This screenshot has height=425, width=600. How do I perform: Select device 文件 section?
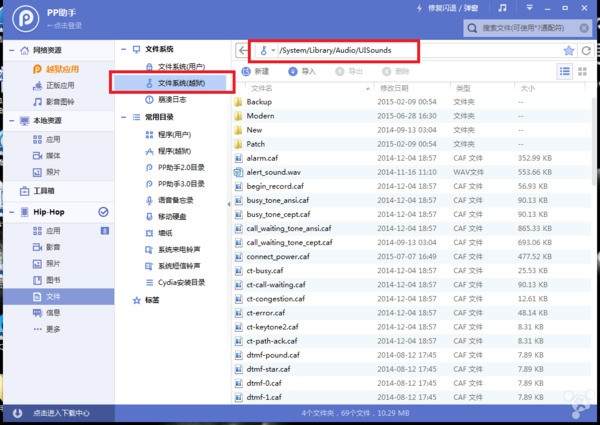coord(59,296)
